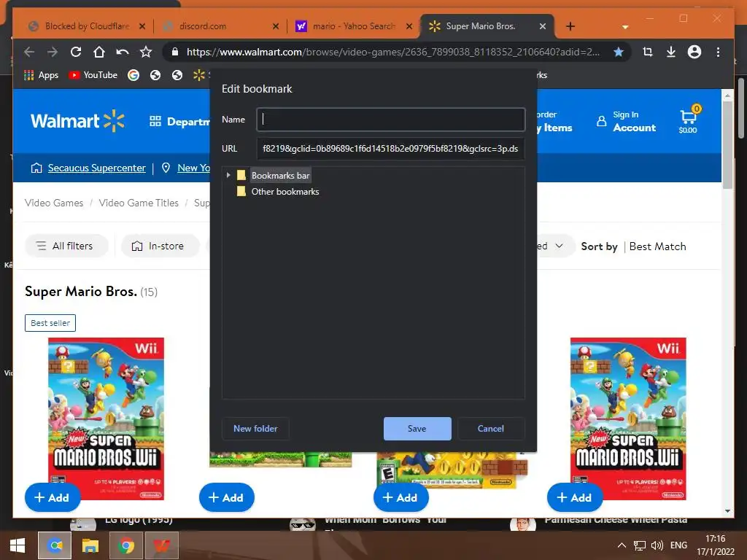This screenshot has width=747, height=560.
Task: Open the first globe bookmark icon
Action: 155,75
